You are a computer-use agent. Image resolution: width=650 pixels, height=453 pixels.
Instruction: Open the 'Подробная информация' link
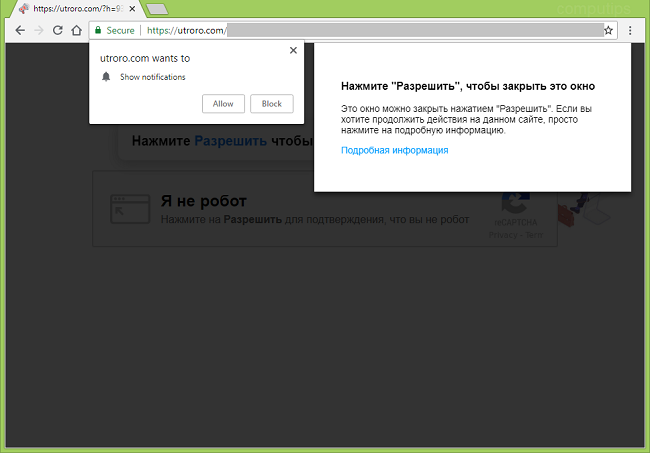coord(394,150)
